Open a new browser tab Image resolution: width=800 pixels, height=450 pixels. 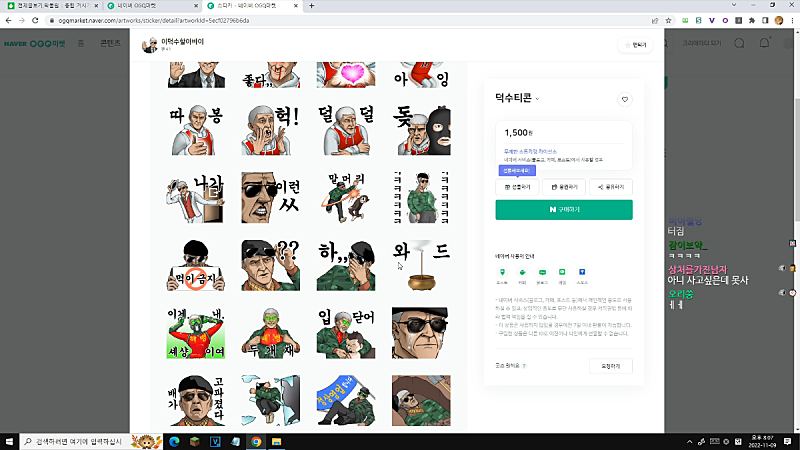311,6
